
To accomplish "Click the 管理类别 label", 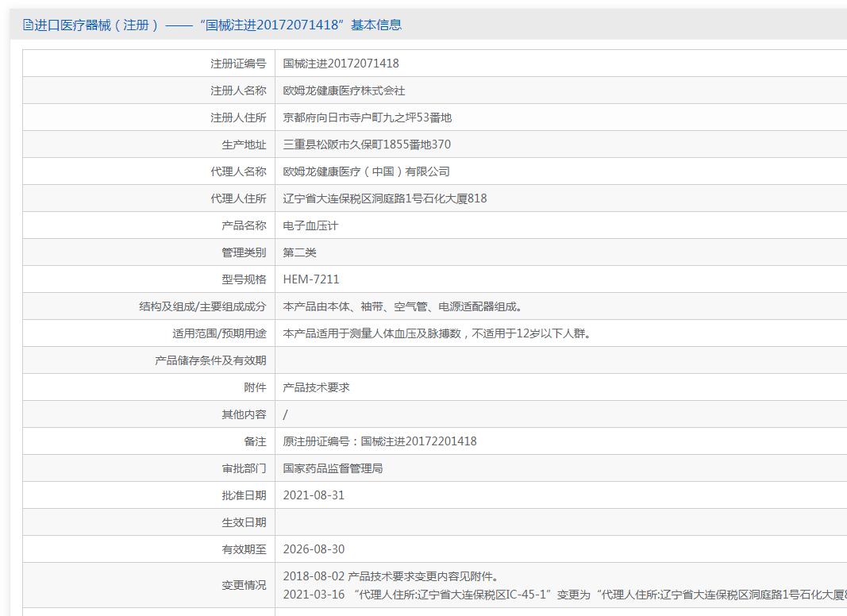I will 244,253.
